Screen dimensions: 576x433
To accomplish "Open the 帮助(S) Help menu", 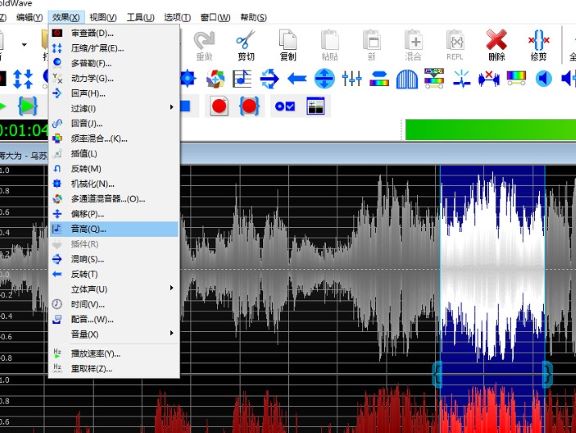I will [253, 17].
